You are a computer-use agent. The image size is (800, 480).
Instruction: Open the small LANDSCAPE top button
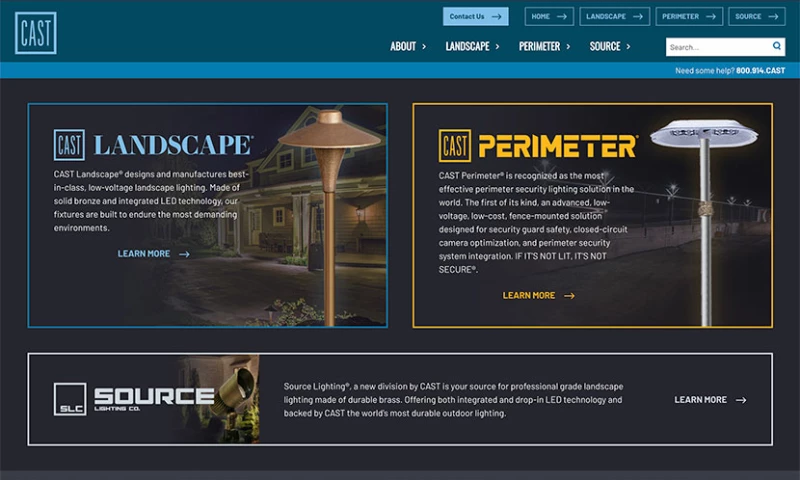[x=614, y=16]
